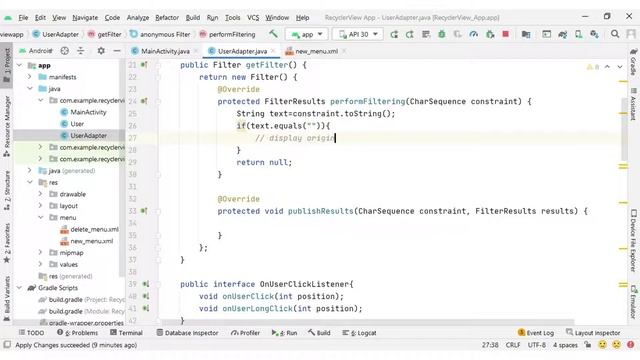Open the Build menu
The image size is (640, 360).
193,18
